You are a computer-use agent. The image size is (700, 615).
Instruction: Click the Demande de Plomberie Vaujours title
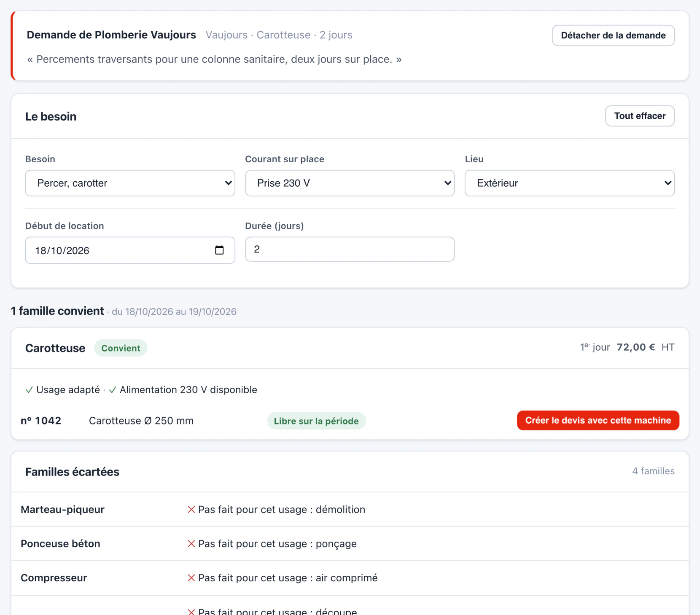pos(111,35)
